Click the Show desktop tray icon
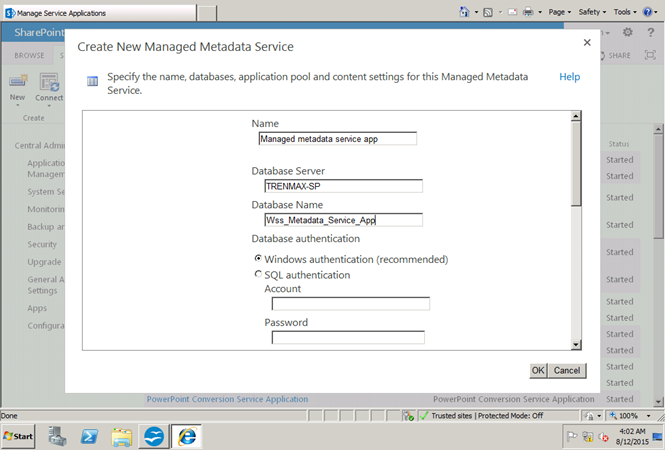The width and height of the screenshot is (665, 450). point(658,436)
